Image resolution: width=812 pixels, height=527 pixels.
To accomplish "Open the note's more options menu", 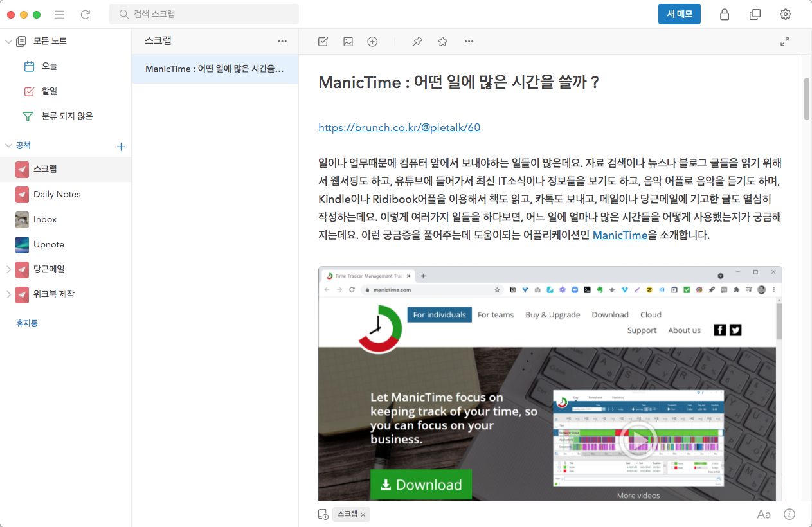I will (469, 42).
